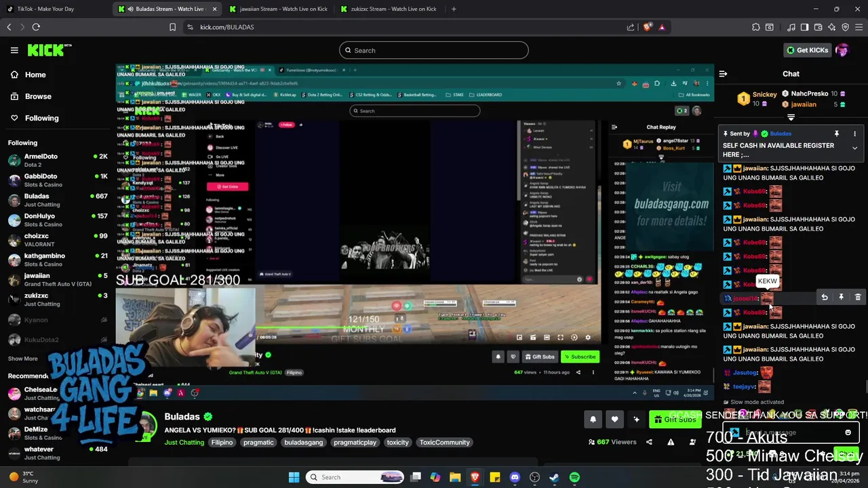Image resolution: width=868 pixels, height=488 pixels.
Task: Switch to zukizxc Stream tab
Action: pyautogui.click(x=389, y=9)
